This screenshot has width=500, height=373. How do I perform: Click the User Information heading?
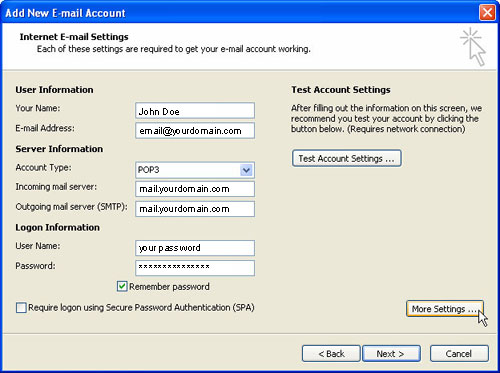point(54,90)
